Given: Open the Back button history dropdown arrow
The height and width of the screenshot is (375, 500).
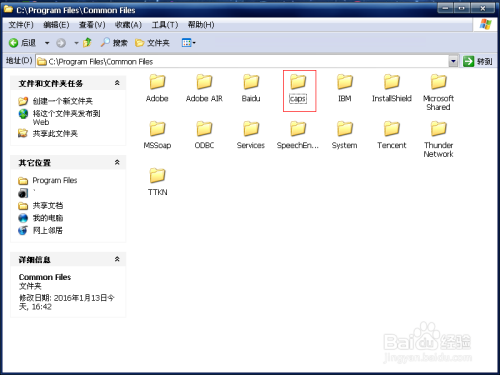Looking at the screenshot, I should pyautogui.click(x=47, y=43).
